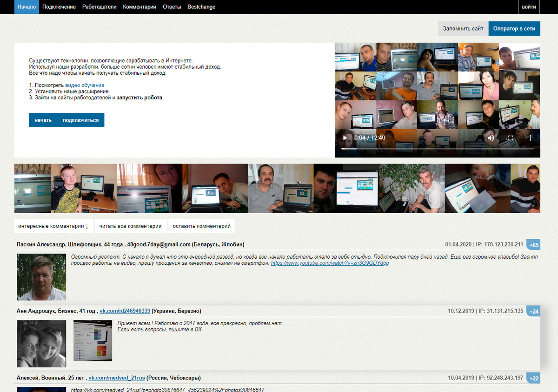Open the video's three-dot options menu
This screenshot has height=392, width=558.
[530, 138]
